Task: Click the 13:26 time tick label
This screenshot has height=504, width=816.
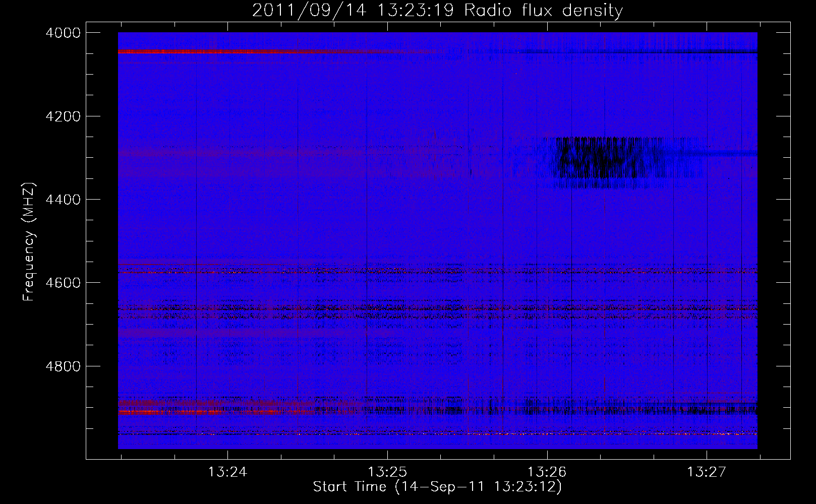Action: click(x=547, y=472)
